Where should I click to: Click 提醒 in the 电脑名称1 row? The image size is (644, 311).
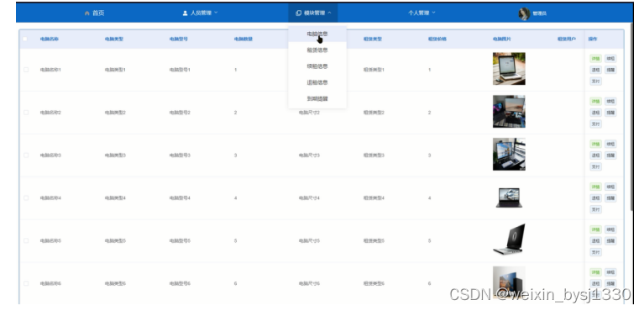click(610, 70)
